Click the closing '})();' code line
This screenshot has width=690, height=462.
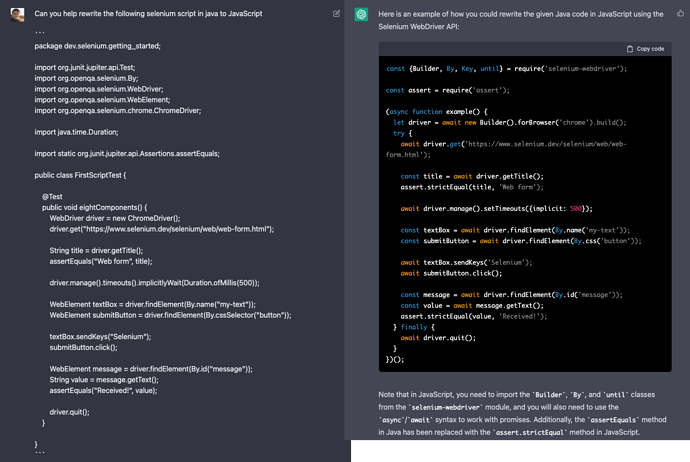(395, 360)
